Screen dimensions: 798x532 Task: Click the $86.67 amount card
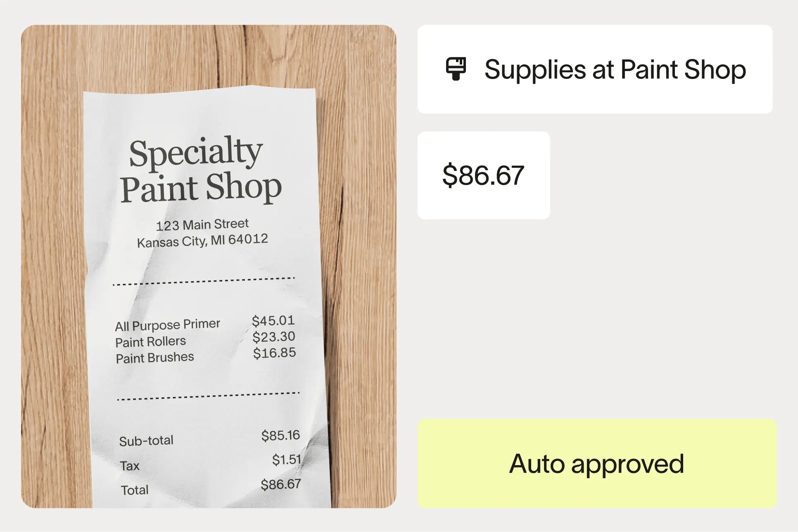(483, 175)
